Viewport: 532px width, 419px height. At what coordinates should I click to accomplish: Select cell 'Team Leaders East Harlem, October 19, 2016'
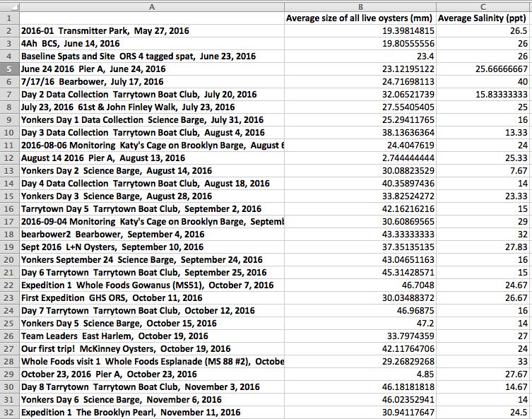[152, 336]
